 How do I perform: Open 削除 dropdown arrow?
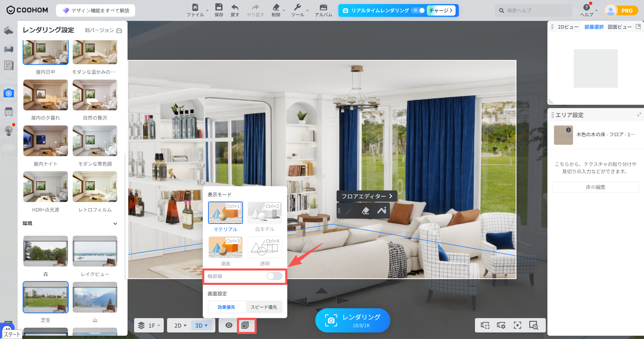coord(284,11)
